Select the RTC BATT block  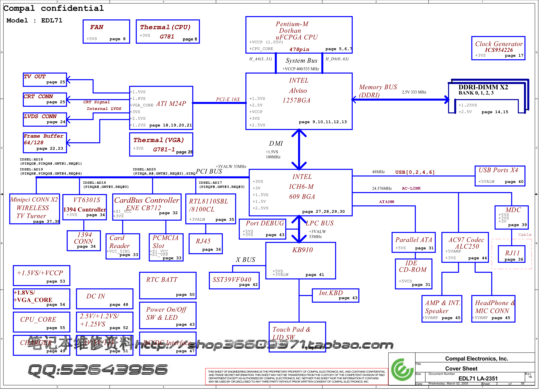coord(168,285)
